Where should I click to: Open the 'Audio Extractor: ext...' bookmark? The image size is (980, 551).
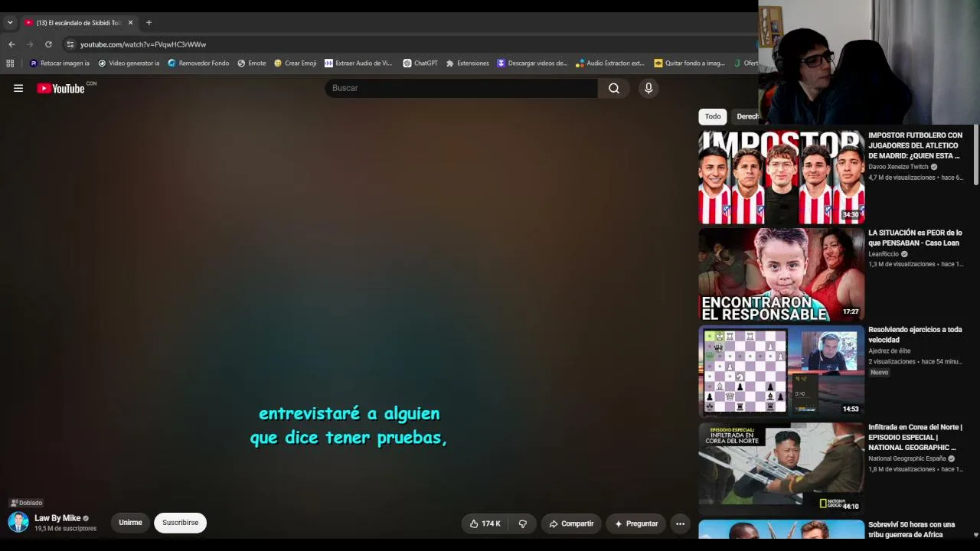(610, 64)
